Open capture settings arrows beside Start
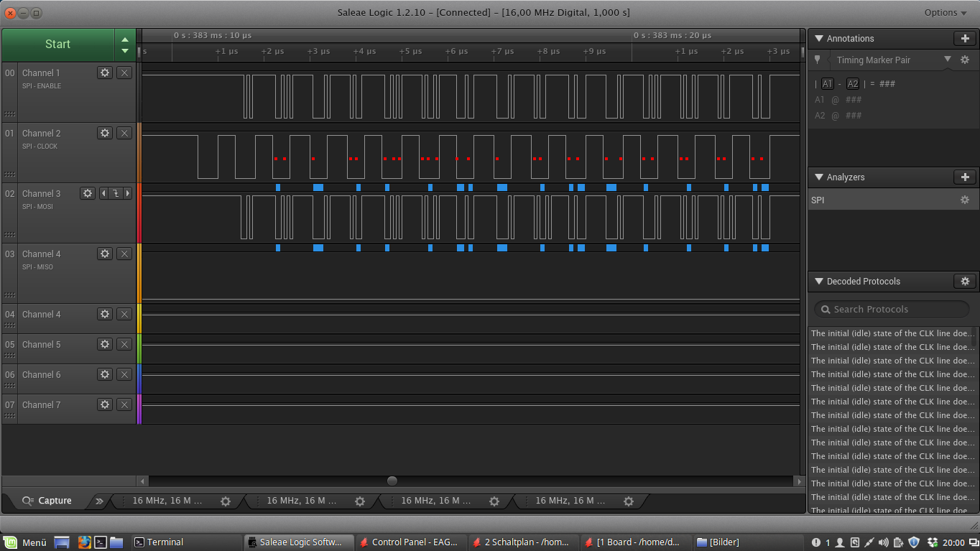 [125, 45]
